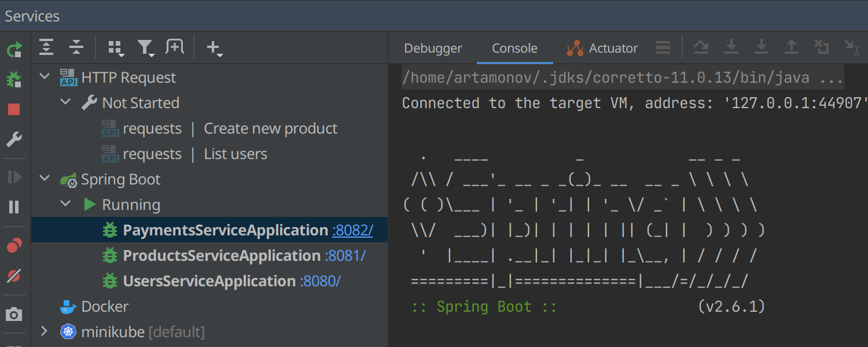Select ProductsServiceApplication in the tree
This screenshot has width=868, height=347.
coord(222,256)
